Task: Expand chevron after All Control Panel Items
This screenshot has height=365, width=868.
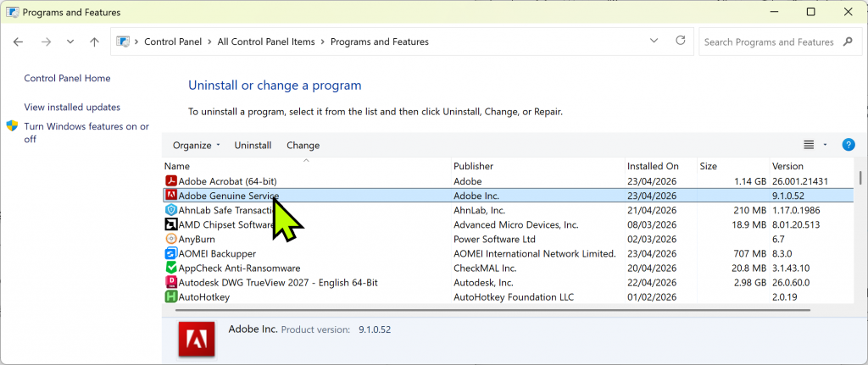Action: (323, 42)
